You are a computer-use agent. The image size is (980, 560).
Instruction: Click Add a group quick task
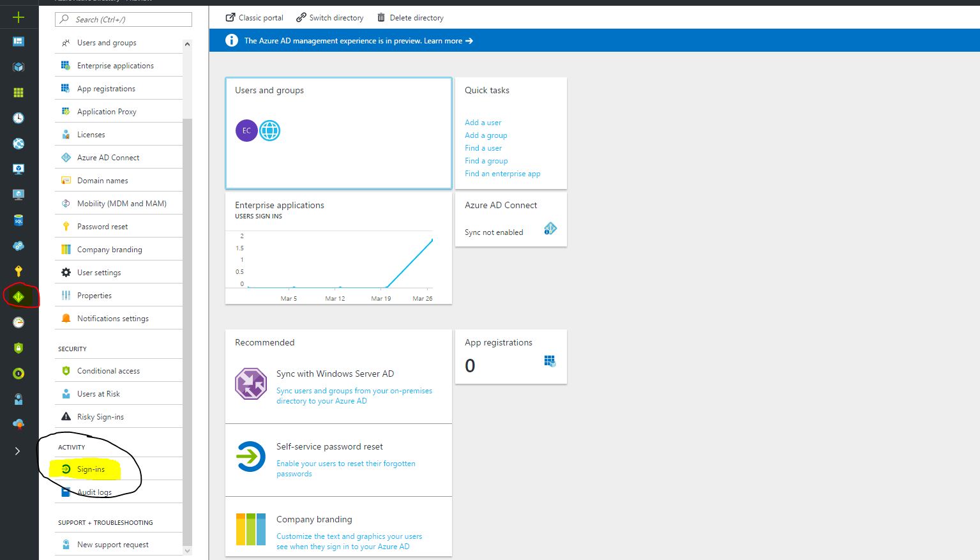[486, 135]
